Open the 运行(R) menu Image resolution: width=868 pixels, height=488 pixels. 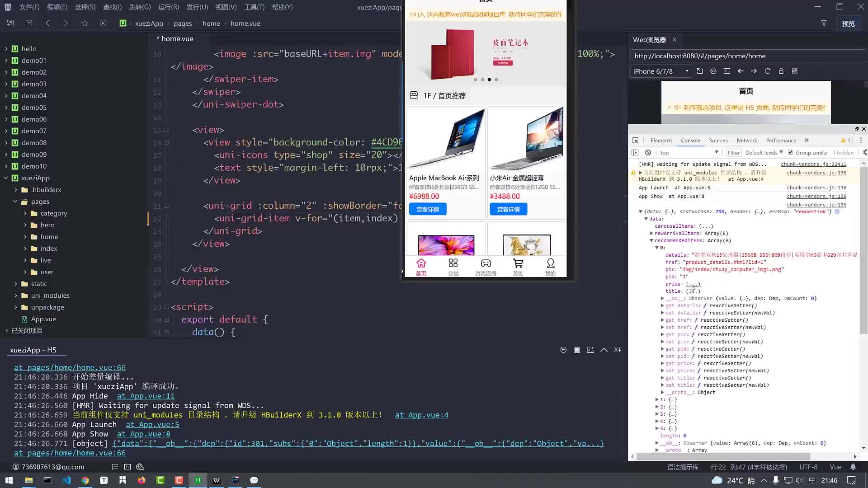[x=169, y=7]
